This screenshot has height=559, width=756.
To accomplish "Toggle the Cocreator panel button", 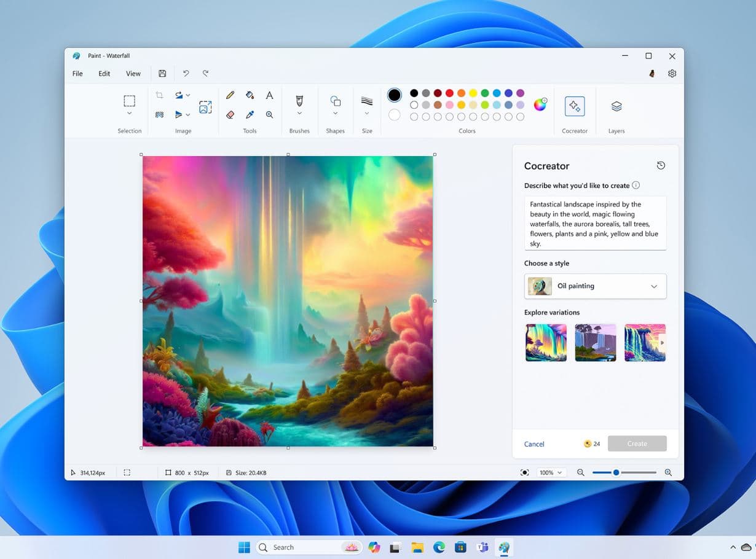I will [575, 106].
